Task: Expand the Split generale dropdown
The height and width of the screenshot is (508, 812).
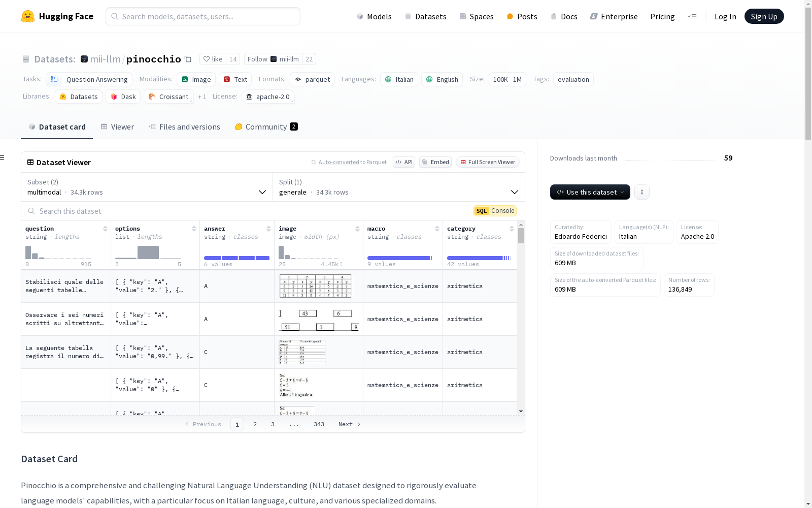Action: tap(399, 187)
